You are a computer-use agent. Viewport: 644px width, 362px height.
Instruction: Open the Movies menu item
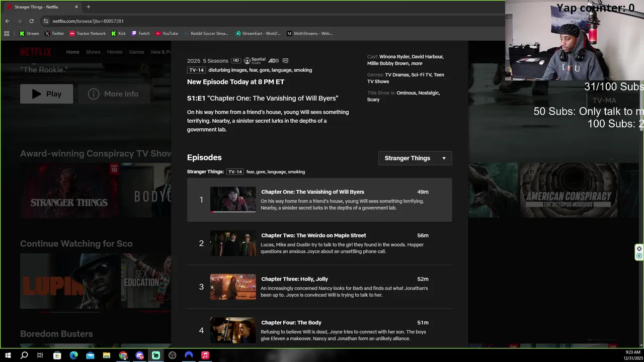115,52
